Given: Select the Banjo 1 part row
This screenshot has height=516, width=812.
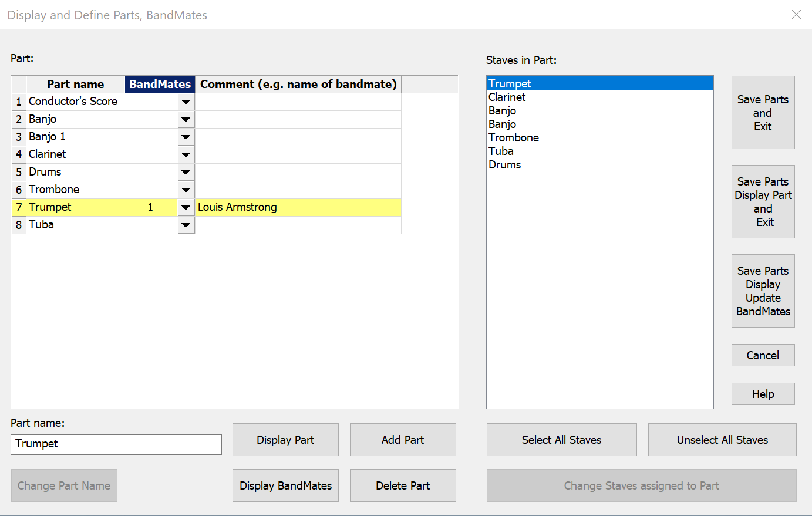Looking at the screenshot, I should pos(75,137).
